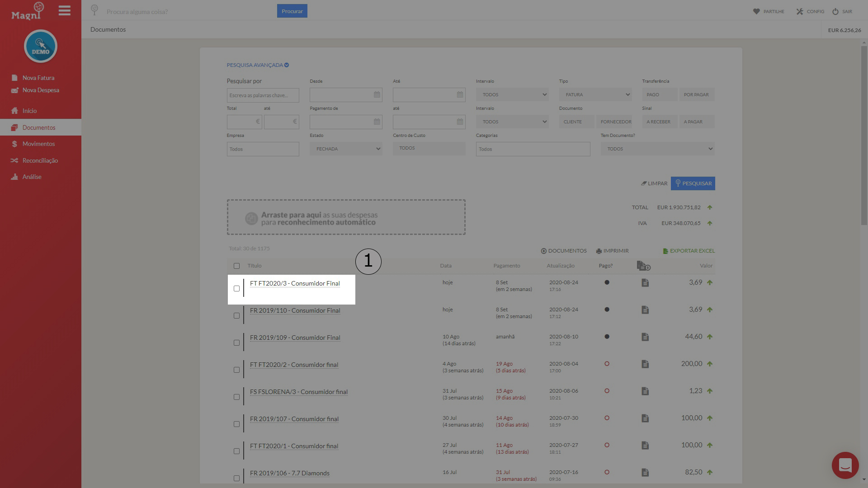This screenshot has width=868, height=488.
Task: Go to Reconciliação in the sidebar
Action: [40, 160]
